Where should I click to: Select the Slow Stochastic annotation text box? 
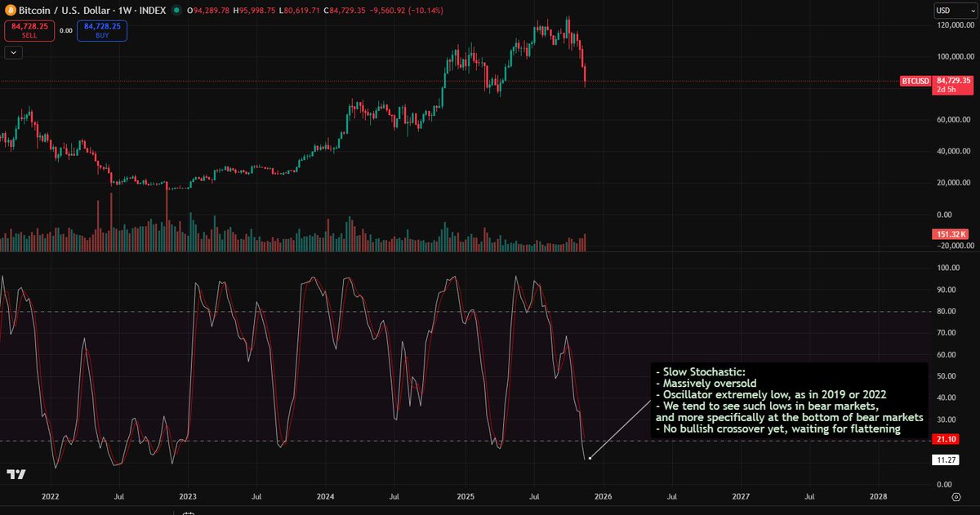coord(790,399)
